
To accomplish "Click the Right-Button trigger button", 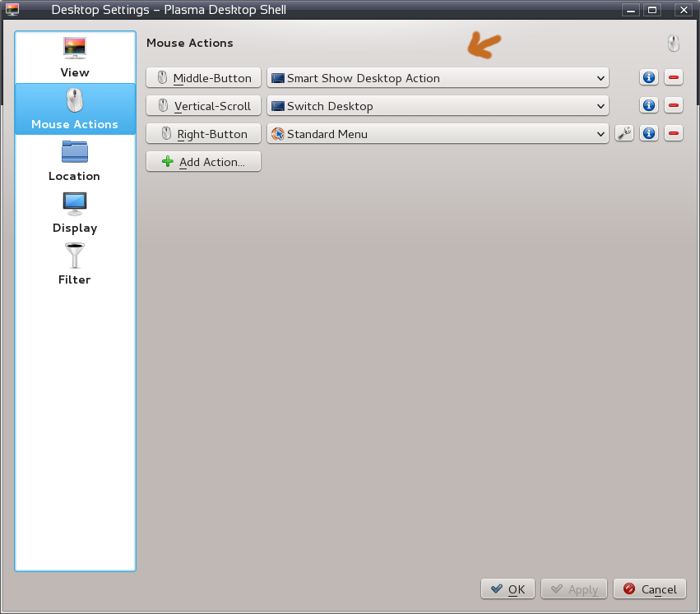I will 203,134.
